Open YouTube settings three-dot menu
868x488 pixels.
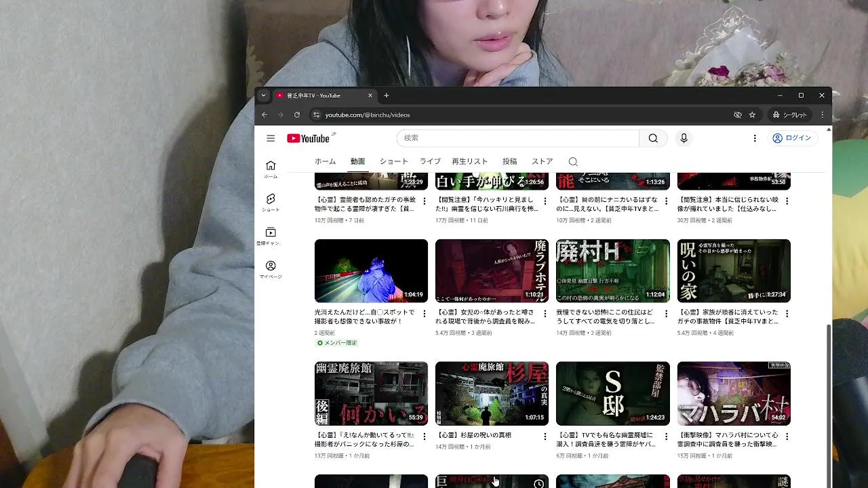click(x=755, y=138)
